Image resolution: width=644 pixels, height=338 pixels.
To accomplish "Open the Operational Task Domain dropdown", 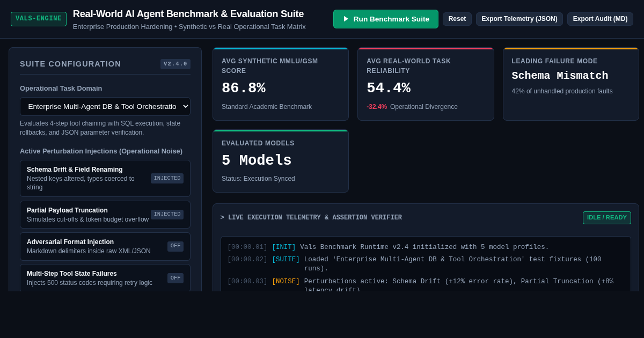I will point(105,106).
